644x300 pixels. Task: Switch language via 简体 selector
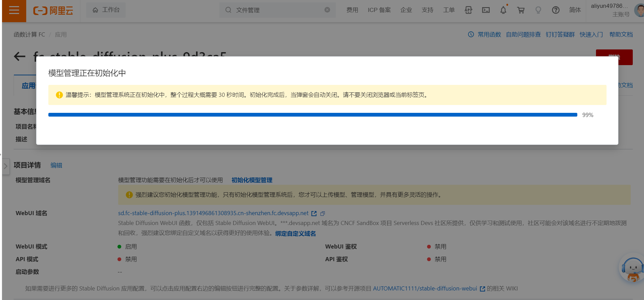[575, 10]
